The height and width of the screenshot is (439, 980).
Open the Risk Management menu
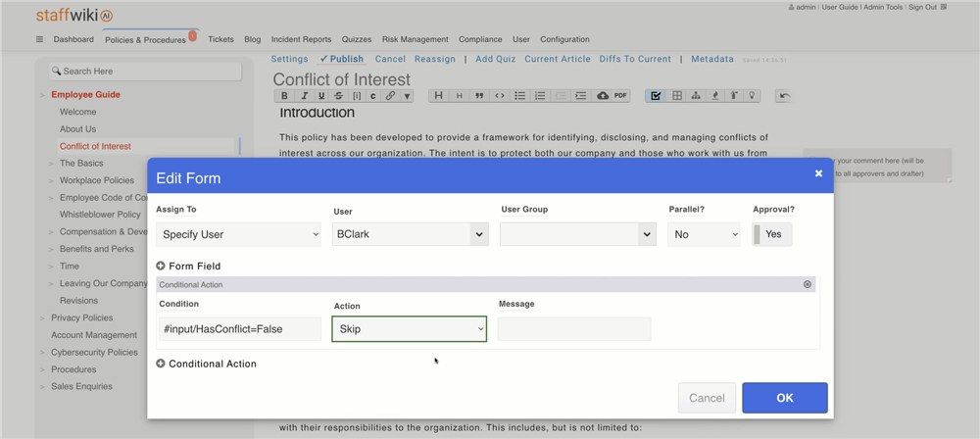[x=415, y=40]
